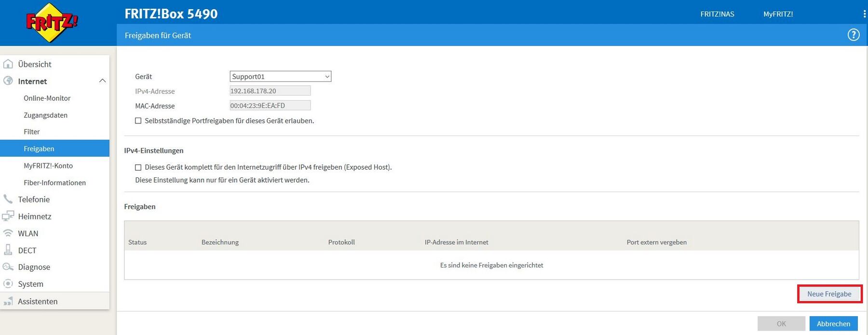Image resolution: width=868 pixels, height=335 pixels.
Task: Open the FRITZ!NAS link
Action: (718, 14)
